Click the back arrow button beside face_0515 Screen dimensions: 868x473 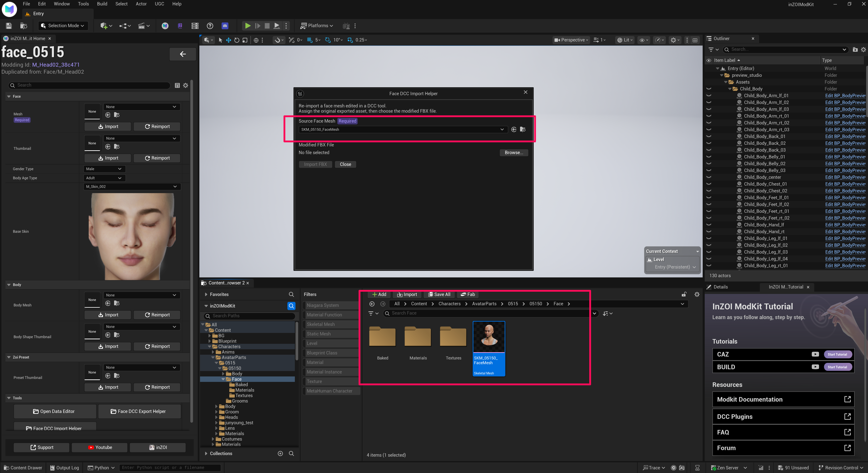pos(183,54)
